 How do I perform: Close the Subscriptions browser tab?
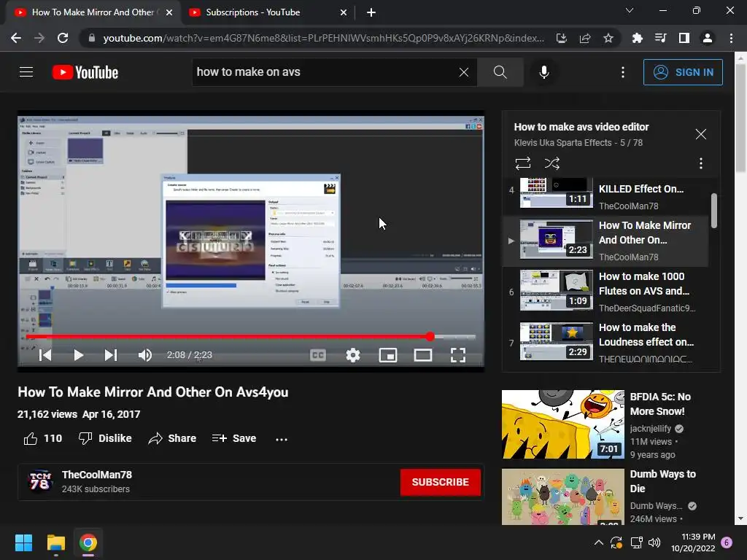344,12
